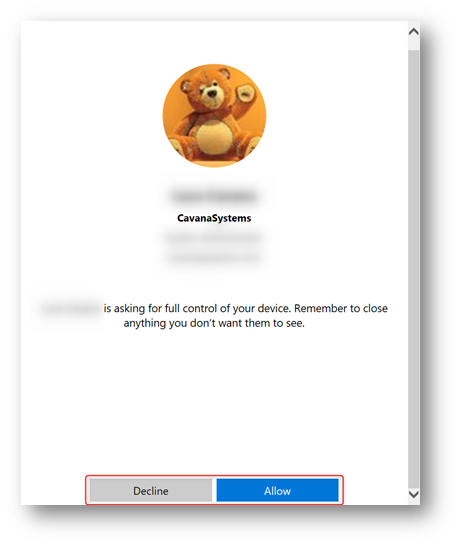
Task: Click the blurred requester name in message
Action: [x=70, y=309]
